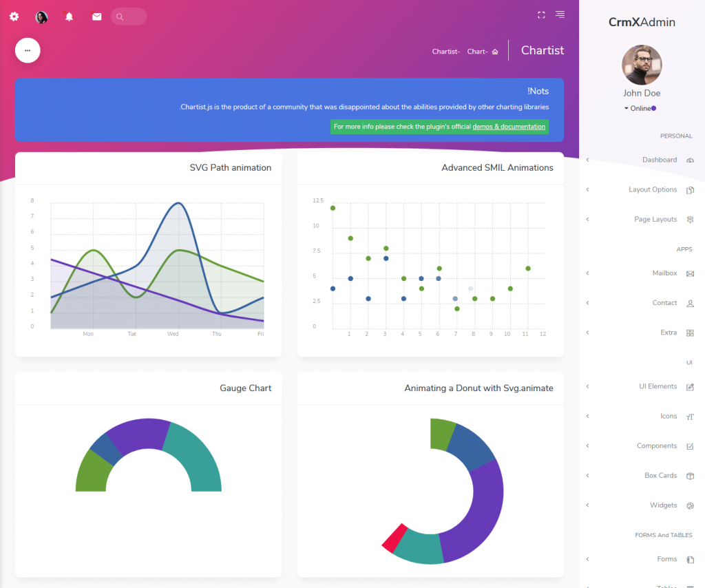Screen dimensions: 705x588
Task: Click the CrmXAdmin logo
Action: click(x=642, y=22)
